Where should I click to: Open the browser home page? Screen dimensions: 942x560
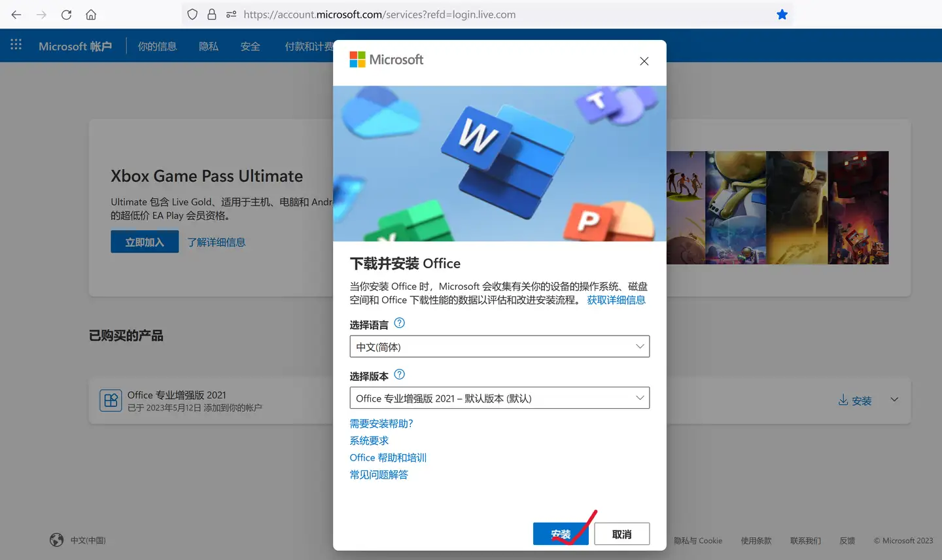91,14
